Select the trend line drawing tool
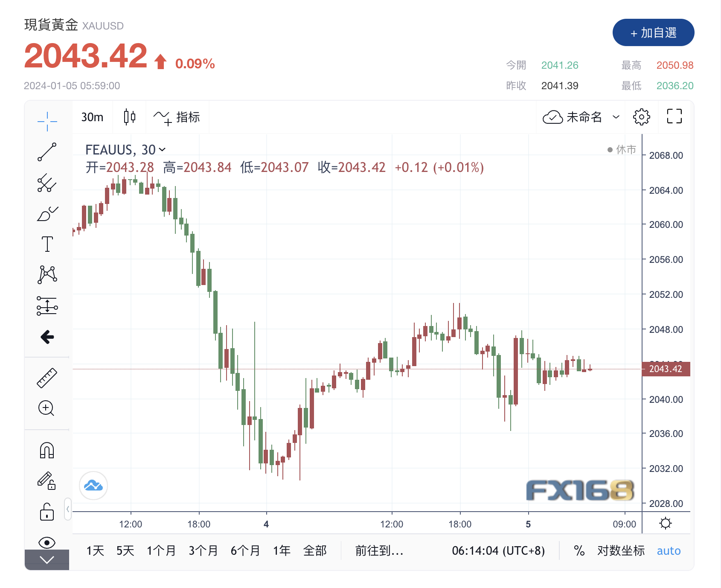 click(x=46, y=152)
